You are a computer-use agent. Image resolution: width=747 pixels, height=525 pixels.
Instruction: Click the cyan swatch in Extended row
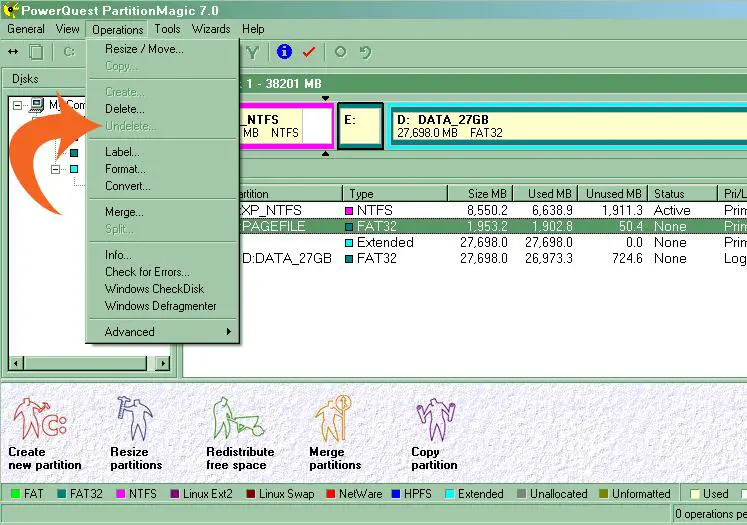tap(349, 243)
